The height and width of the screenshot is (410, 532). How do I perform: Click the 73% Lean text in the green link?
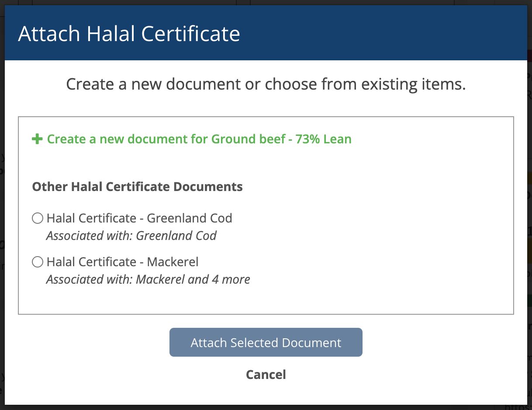click(324, 139)
